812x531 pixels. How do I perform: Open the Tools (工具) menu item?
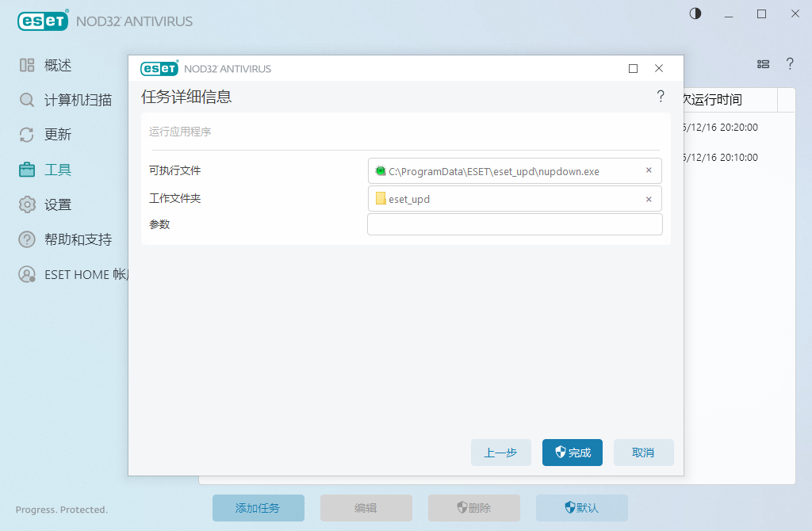[58, 170]
